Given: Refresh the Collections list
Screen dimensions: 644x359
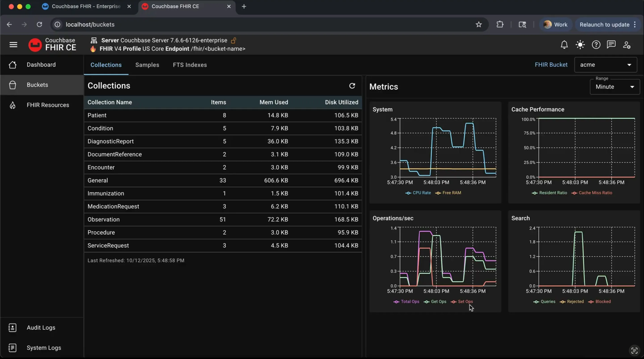Looking at the screenshot, I should click(352, 86).
